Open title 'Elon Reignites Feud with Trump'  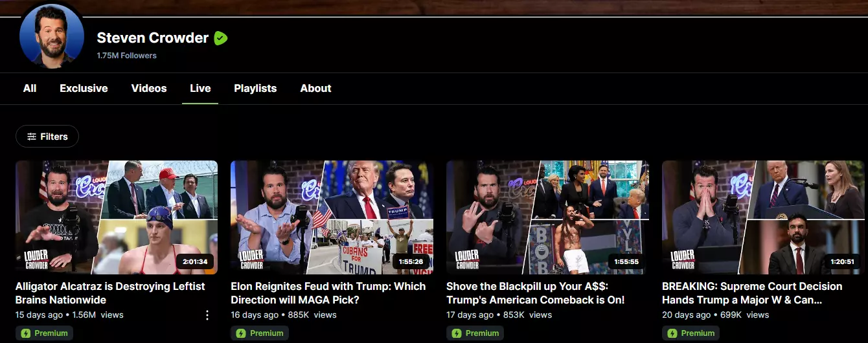(x=328, y=293)
